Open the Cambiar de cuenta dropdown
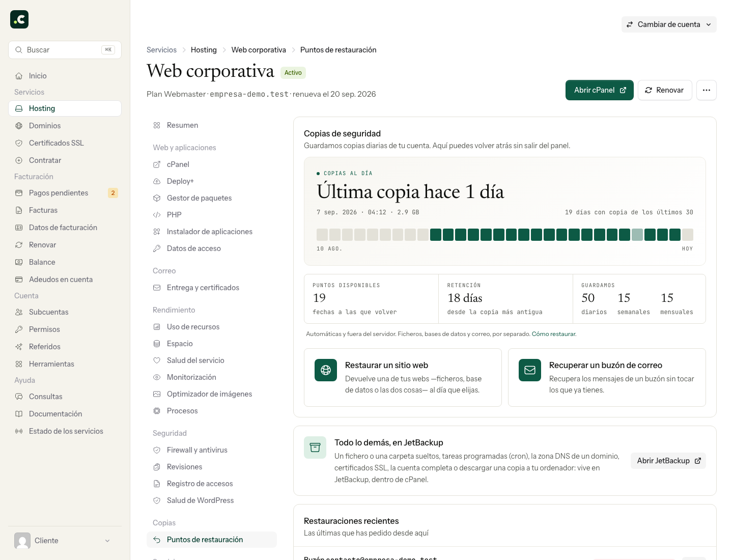The image size is (733, 560). [x=669, y=24]
